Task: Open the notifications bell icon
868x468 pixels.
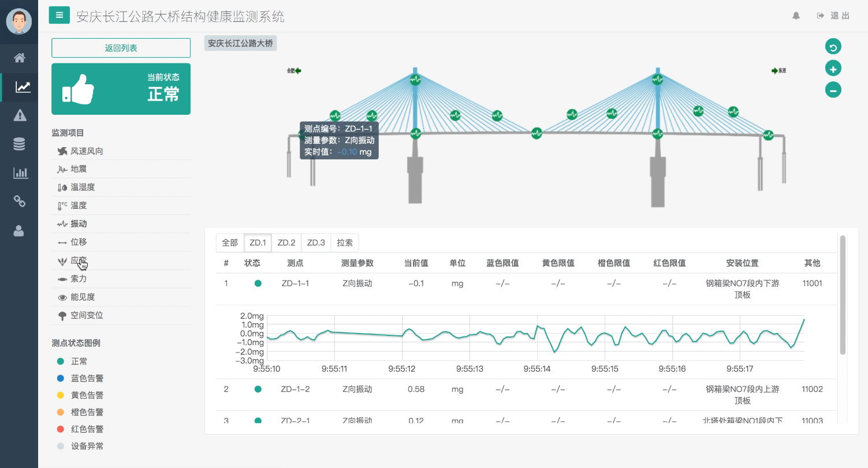Action: [x=796, y=16]
